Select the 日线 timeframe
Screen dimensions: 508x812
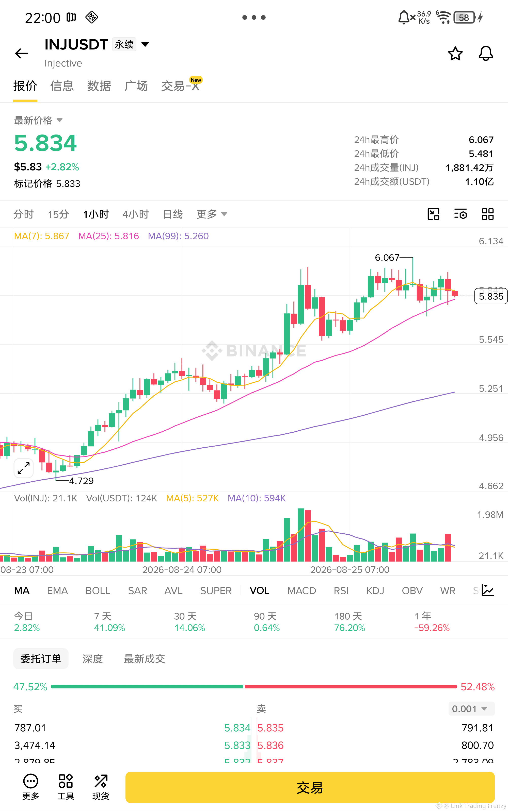tap(173, 214)
